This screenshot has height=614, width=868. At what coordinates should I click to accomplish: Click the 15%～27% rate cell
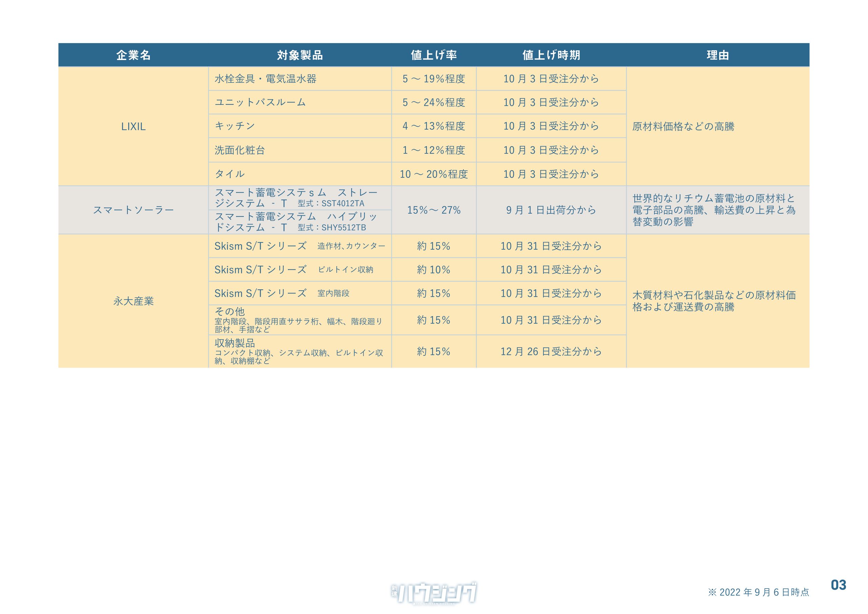point(434,210)
